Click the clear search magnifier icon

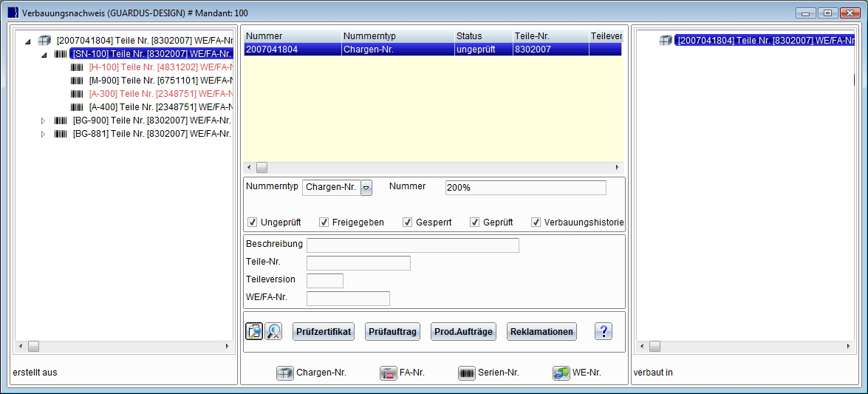click(x=273, y=332)
